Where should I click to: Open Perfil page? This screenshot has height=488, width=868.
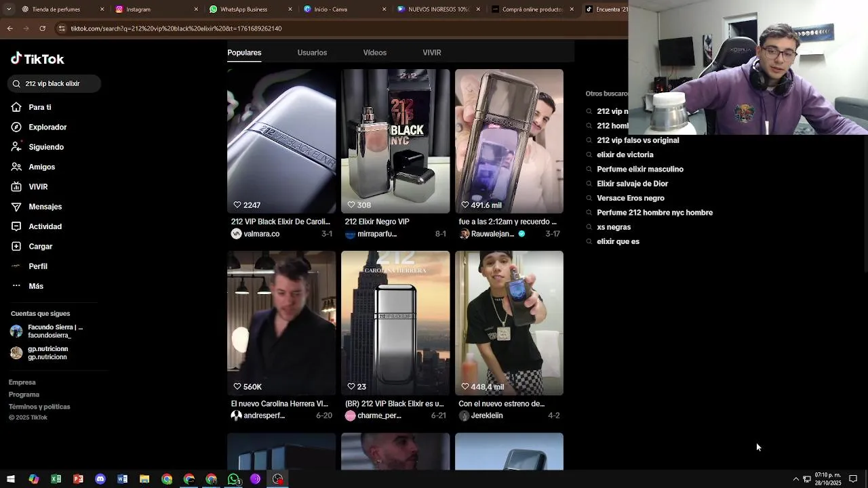pyautogui.click(x=30, y=266)
